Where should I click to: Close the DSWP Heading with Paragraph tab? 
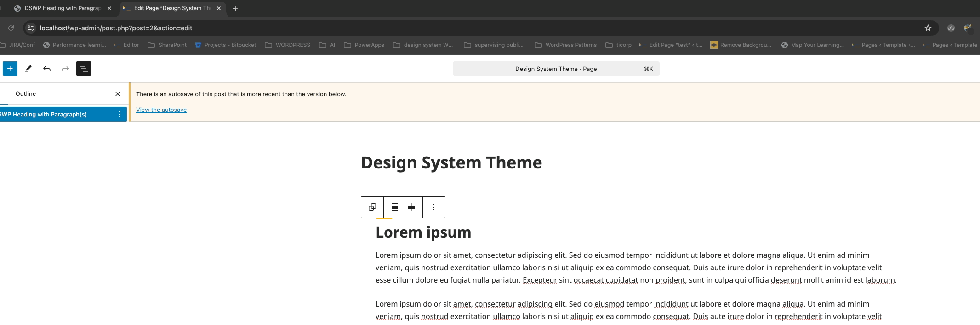(x=109, y=8)
